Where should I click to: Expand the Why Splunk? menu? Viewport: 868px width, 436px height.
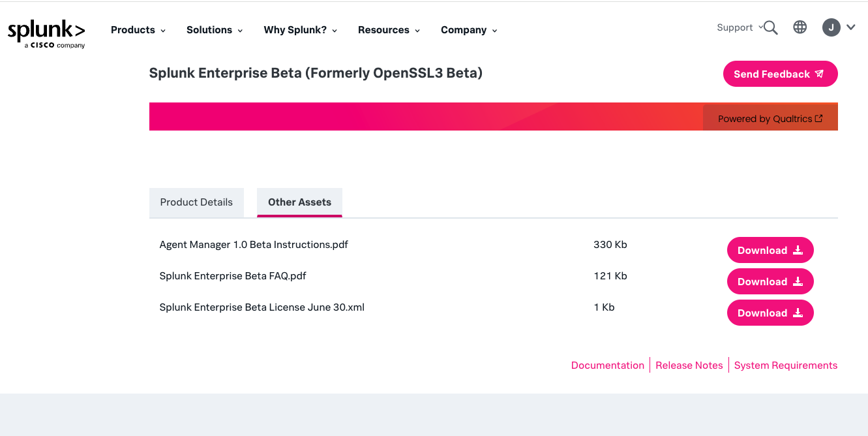point(300,30)
